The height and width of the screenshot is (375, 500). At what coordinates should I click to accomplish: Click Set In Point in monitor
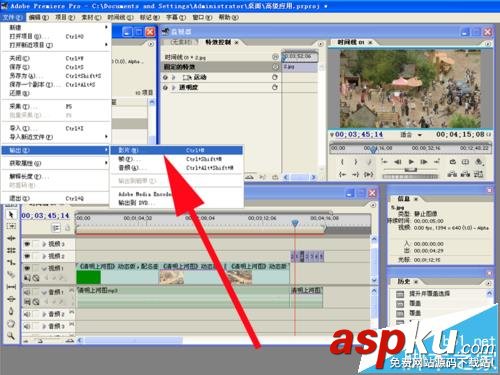coord(342,162)
